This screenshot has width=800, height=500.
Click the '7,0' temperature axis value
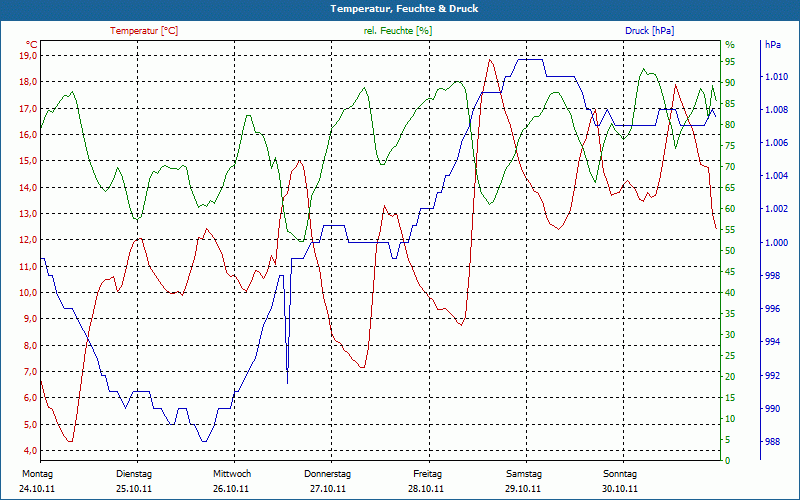tap(30, 371)
